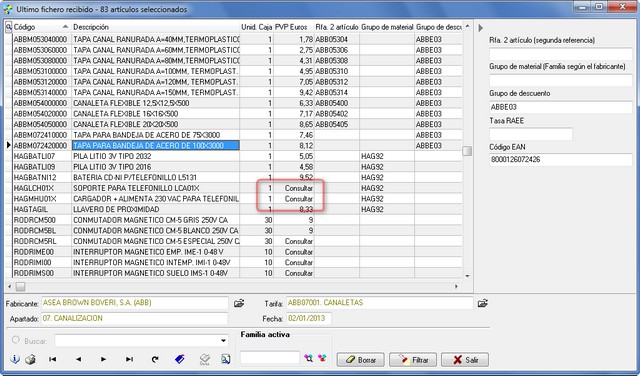Screen dimensions: 640x376
Task: Click the Fecha field 02/01/2013
Action: click(x=309, y=318)
